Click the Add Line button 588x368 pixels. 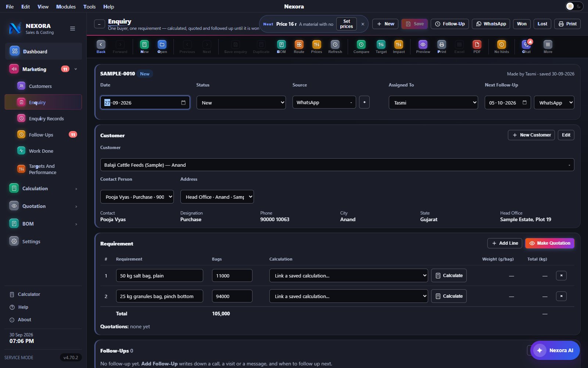505,243
